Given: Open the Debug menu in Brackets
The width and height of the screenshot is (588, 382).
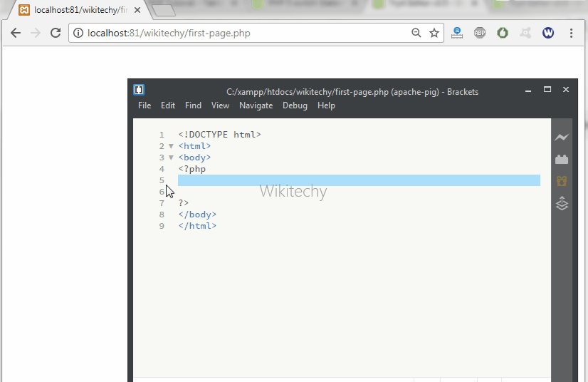Looking at the screenshot, I should point(295,105).
